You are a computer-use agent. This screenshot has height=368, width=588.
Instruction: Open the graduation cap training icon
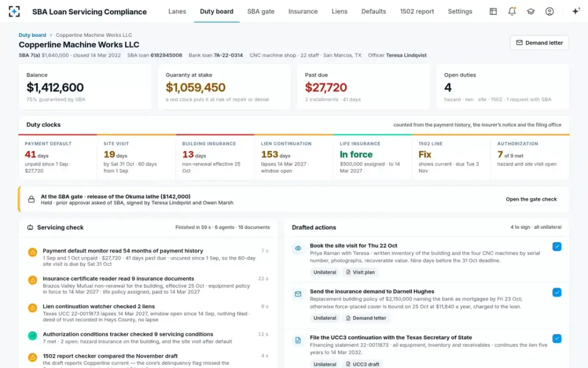(531, 11)
